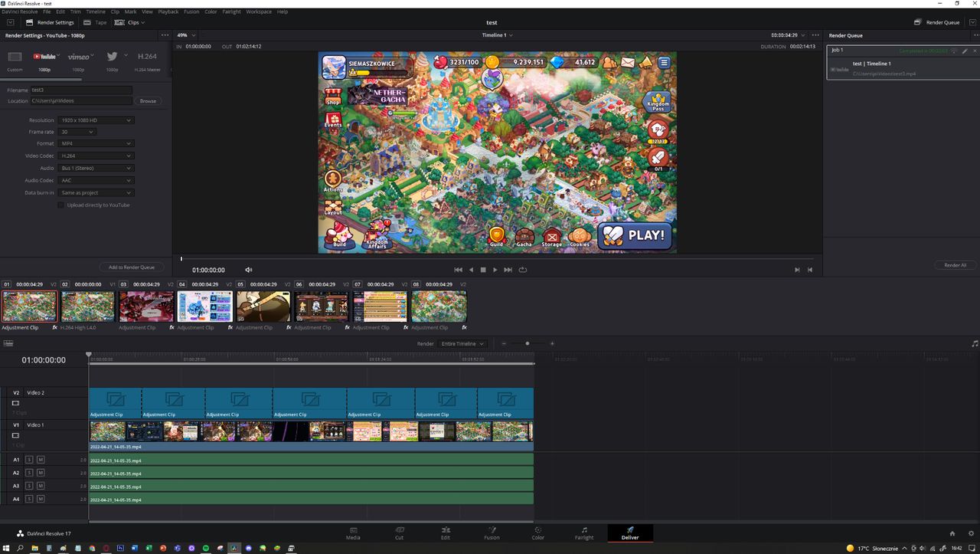Toggle Video 1 track enable icon
Image resolution: width=980 pixels, height=554 pixels.
click(x=15, y=435)
